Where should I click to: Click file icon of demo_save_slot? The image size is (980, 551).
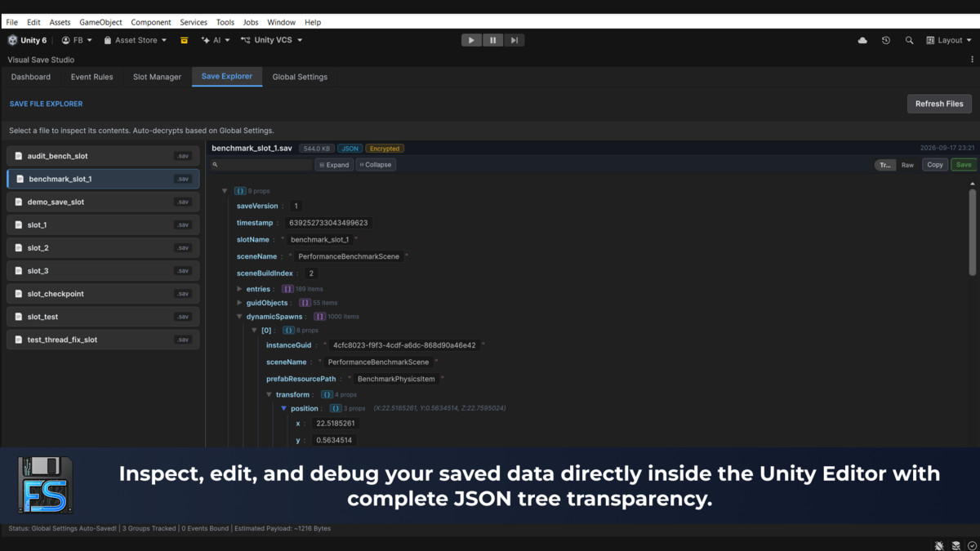click(x=18, y=202)
